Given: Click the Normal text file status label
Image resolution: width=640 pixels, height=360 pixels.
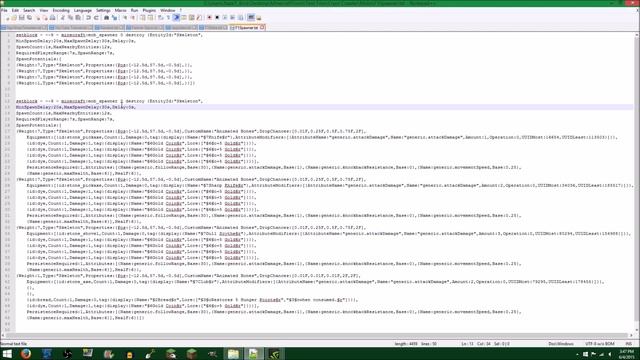Looking at the screenshot, I should pos(13,344).
